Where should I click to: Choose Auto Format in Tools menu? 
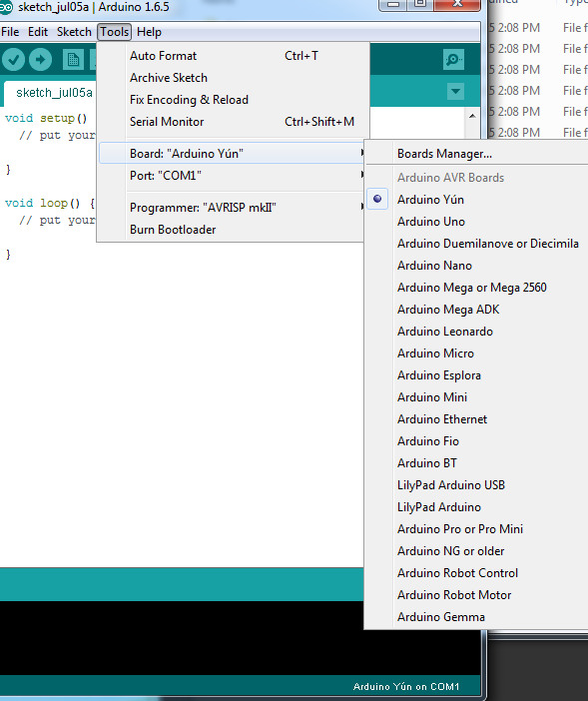233,56
